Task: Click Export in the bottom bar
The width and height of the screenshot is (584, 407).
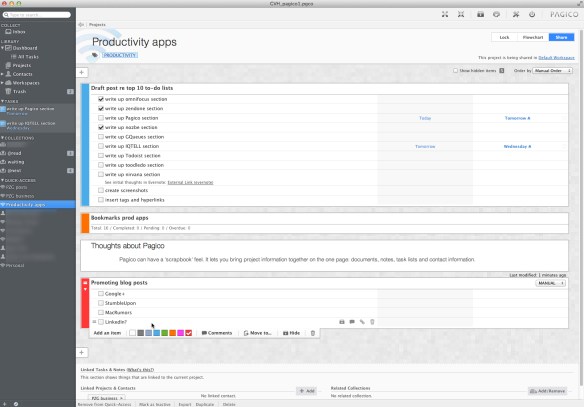Action: click(185, 404)
